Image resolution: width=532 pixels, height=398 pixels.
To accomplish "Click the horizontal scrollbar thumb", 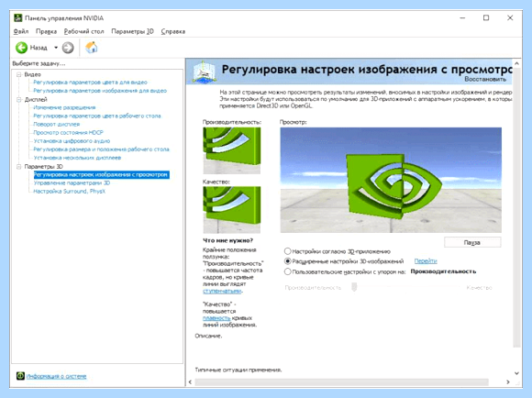I will click(341, 382).
